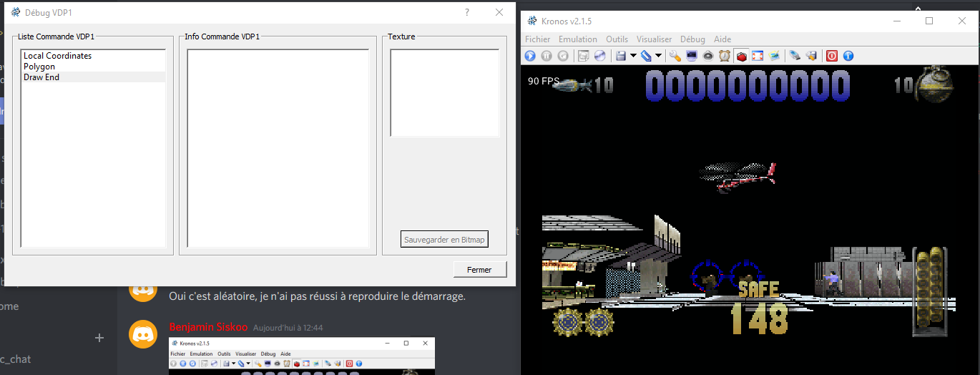Click the fullscreen icon with red corners
Viewport: 980px width, 375px height.
(x=758, y=56)
